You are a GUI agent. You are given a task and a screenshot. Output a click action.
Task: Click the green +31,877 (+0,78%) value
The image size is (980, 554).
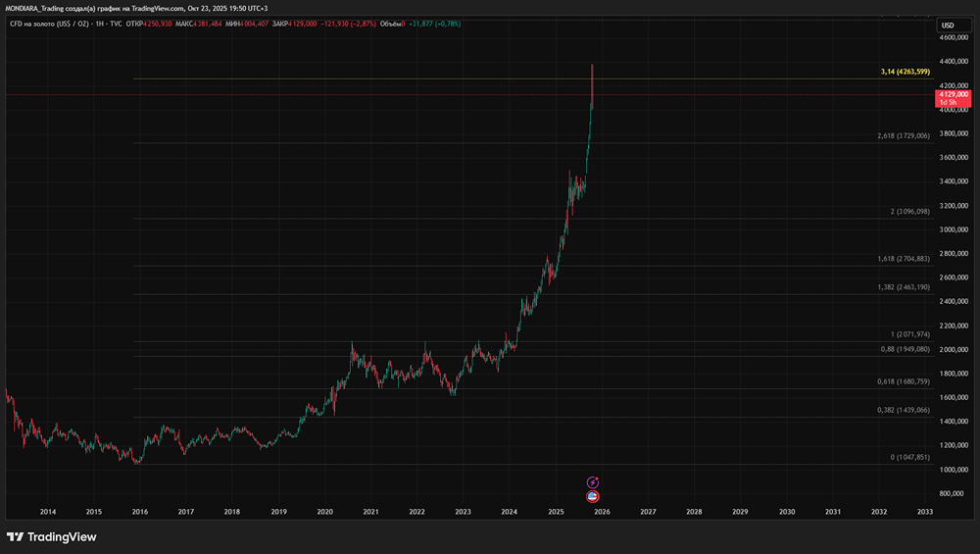pos(434,24)
